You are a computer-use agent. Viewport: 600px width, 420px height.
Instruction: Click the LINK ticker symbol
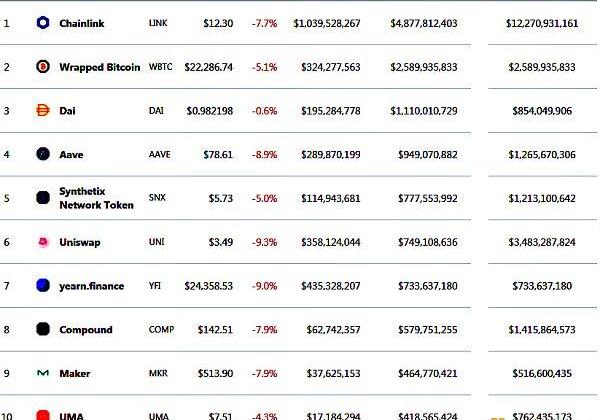tap(158, 23)
